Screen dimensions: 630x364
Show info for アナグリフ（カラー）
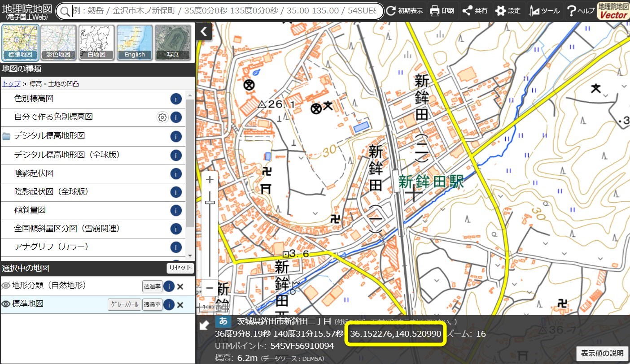click(176, 247)
